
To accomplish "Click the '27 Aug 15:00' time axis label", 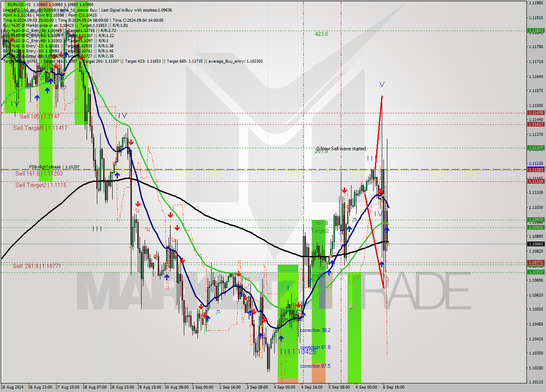I will (67, 387).
